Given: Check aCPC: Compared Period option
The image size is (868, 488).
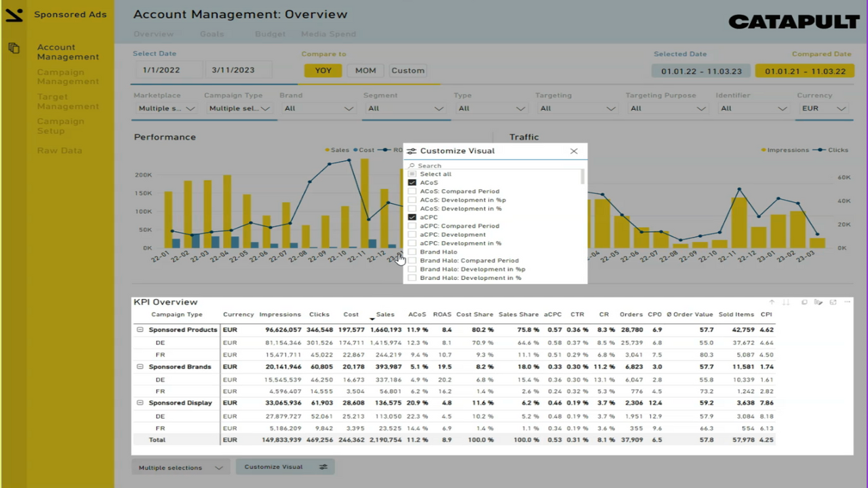Looking at the screenshot, I should point(412,226).
